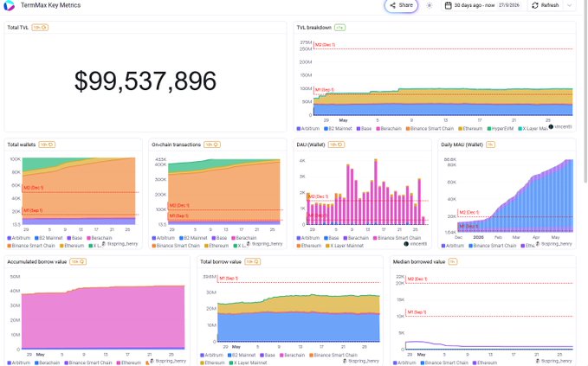This screenshot has width=588, height=366.
Task: Expand the dropdown arrow beside Refresh
Action: 569,5
